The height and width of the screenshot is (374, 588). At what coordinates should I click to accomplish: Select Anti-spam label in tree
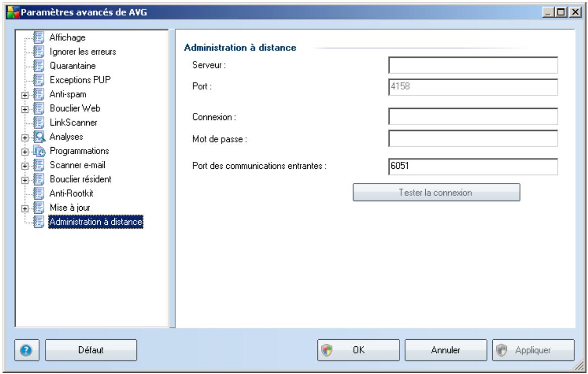click(x=68, y=94)
